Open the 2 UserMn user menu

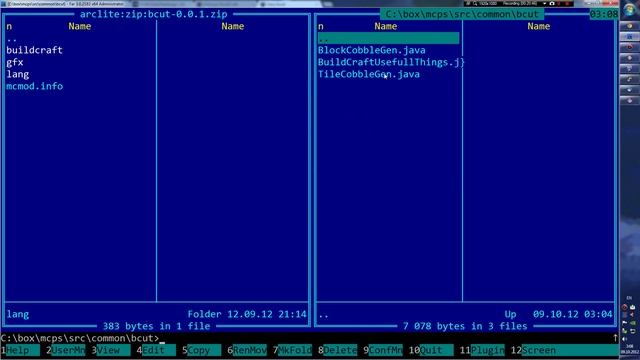tap(65, 350)
